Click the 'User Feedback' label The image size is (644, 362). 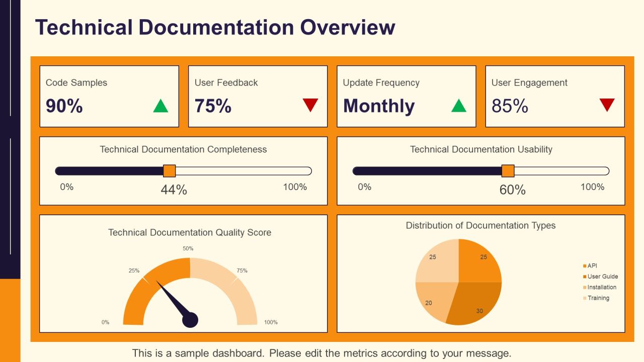226,83
